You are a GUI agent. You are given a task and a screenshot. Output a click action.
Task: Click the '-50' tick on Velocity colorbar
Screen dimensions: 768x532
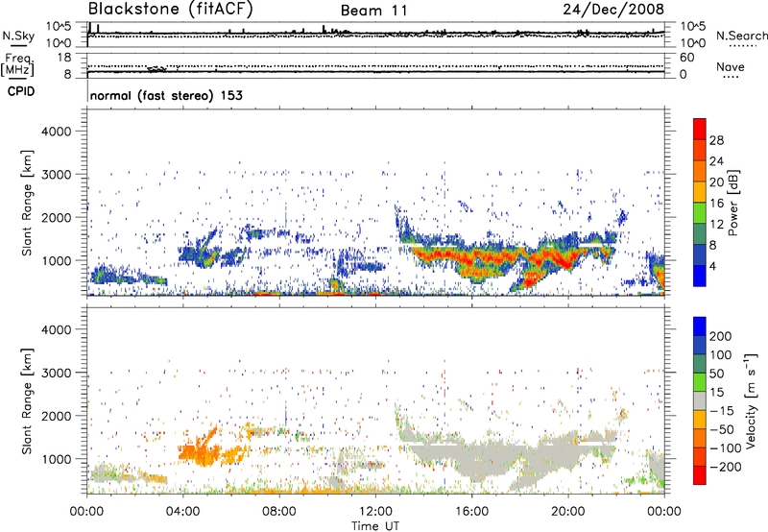coord(722,429)
